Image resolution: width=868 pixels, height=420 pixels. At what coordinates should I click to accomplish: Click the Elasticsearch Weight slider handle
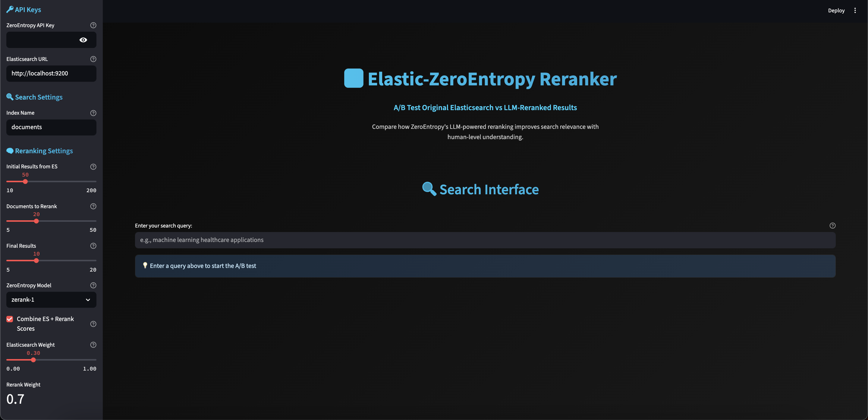[x=33, y=360]
